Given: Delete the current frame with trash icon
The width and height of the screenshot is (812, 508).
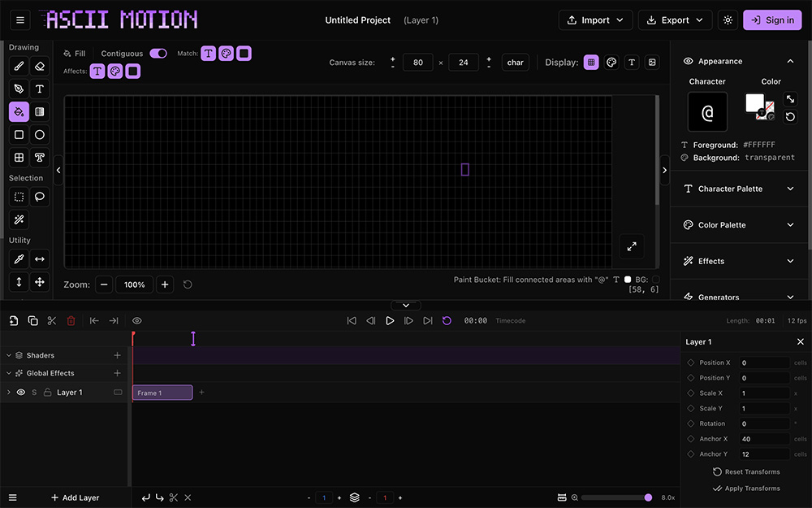Looking at the screenshot, I should (71, 321).
